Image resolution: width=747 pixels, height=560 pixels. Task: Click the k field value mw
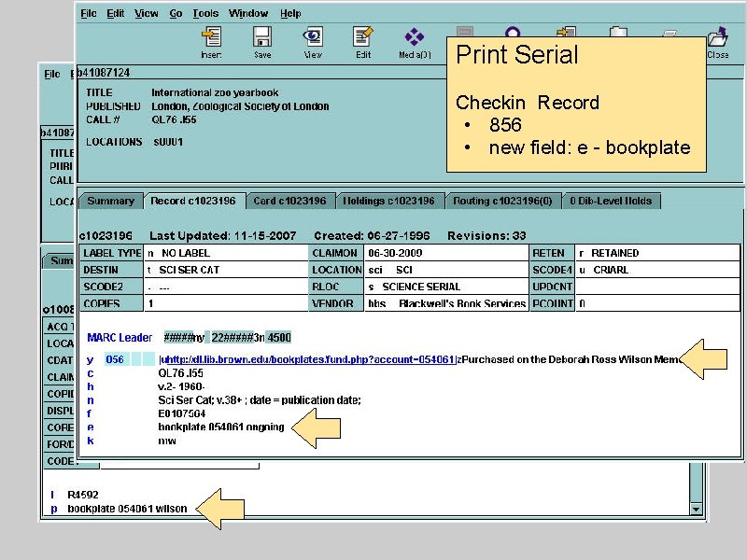tap(167, 441)
